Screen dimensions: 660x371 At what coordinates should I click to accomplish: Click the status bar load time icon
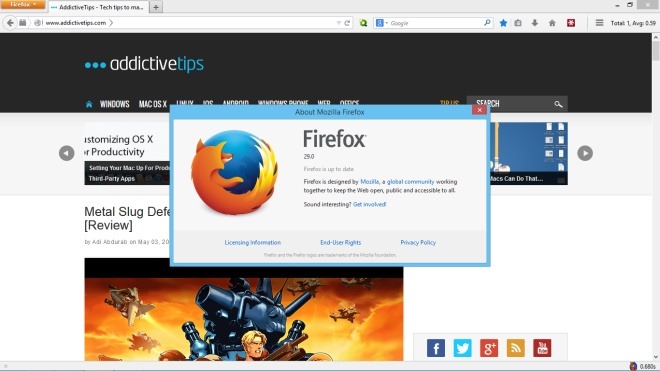click(633, 366)
